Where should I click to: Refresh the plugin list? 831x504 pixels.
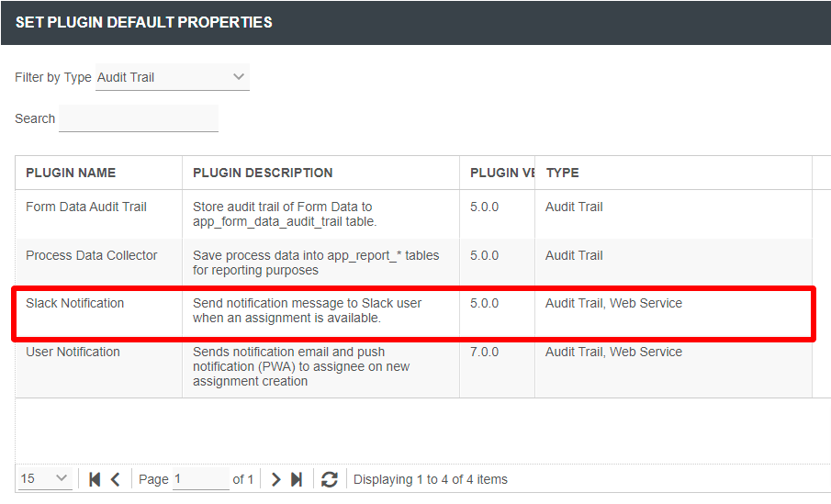(330, 479)
